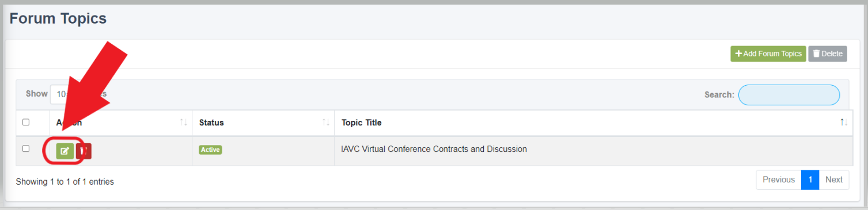Click sort arrows in Topic Title column
The height and width of the screenshot is (210, 868).
coord(844,123)
